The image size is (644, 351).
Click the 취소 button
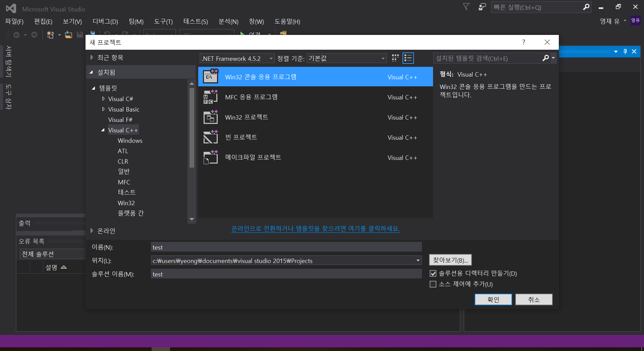[x=534, y=300]
